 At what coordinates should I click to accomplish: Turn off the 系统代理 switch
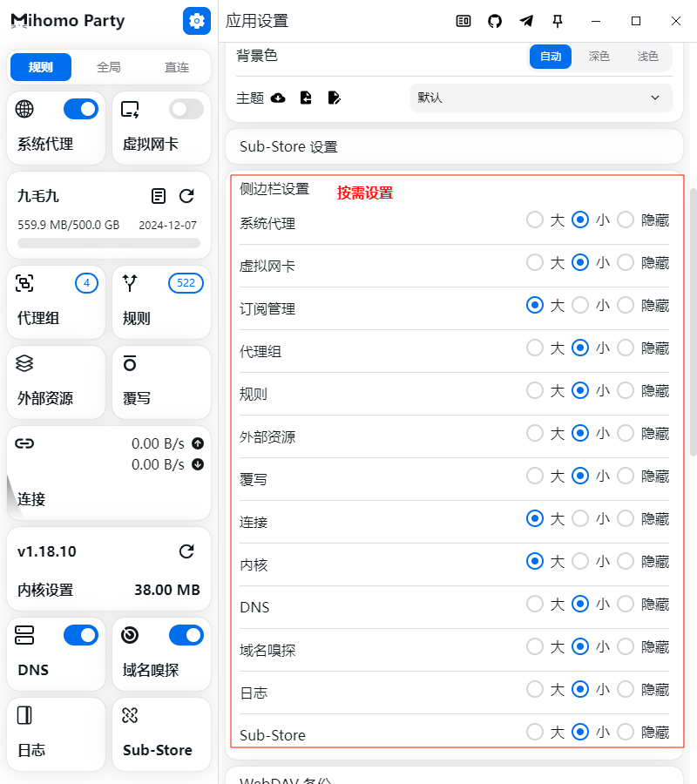[x=81, y=109]
